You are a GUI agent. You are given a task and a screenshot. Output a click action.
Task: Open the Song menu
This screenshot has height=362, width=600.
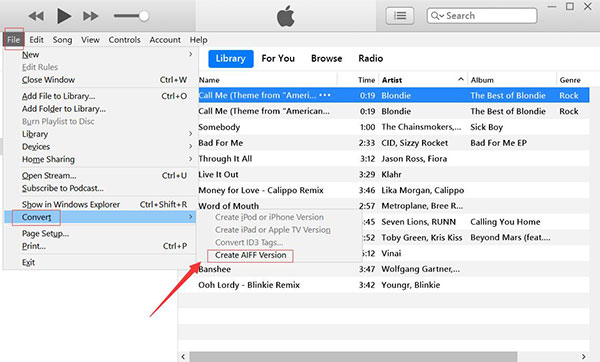point(62,40)
